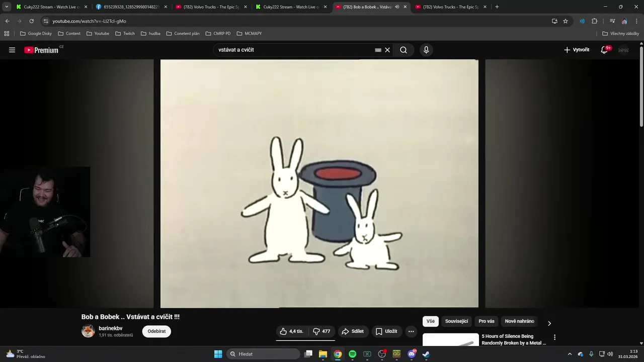
Task: Like the video with thumbs up
Action: tap(292, 331)
